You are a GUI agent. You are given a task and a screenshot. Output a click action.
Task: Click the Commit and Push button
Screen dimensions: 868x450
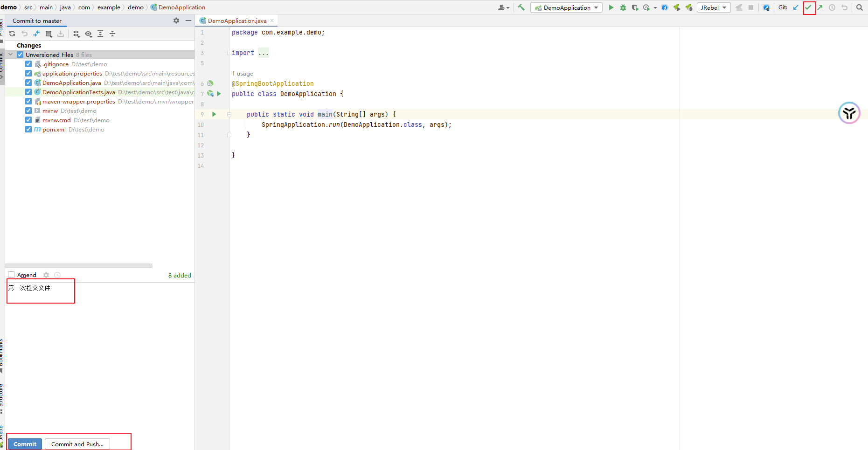click(x=77, y=444)
